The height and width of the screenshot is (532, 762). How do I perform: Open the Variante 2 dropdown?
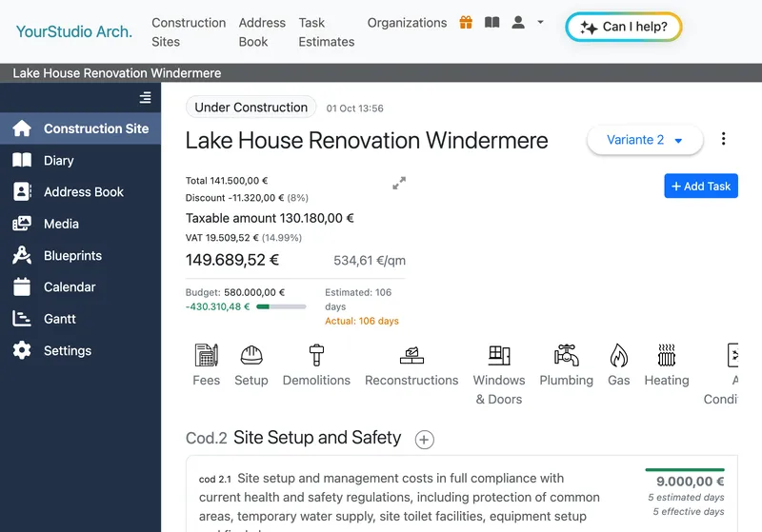click(x=645, y=140)
